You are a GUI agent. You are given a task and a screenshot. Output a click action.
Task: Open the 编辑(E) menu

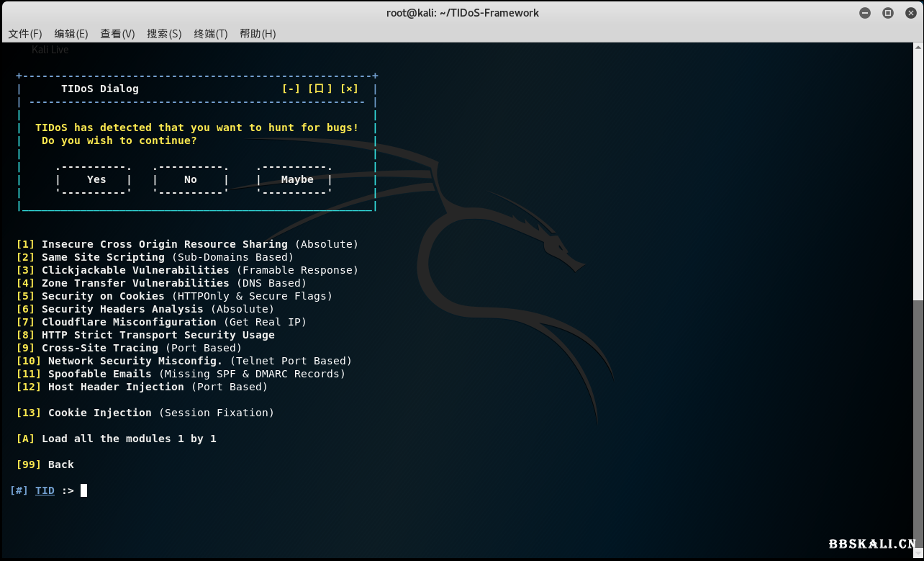[x=71, y=34]
